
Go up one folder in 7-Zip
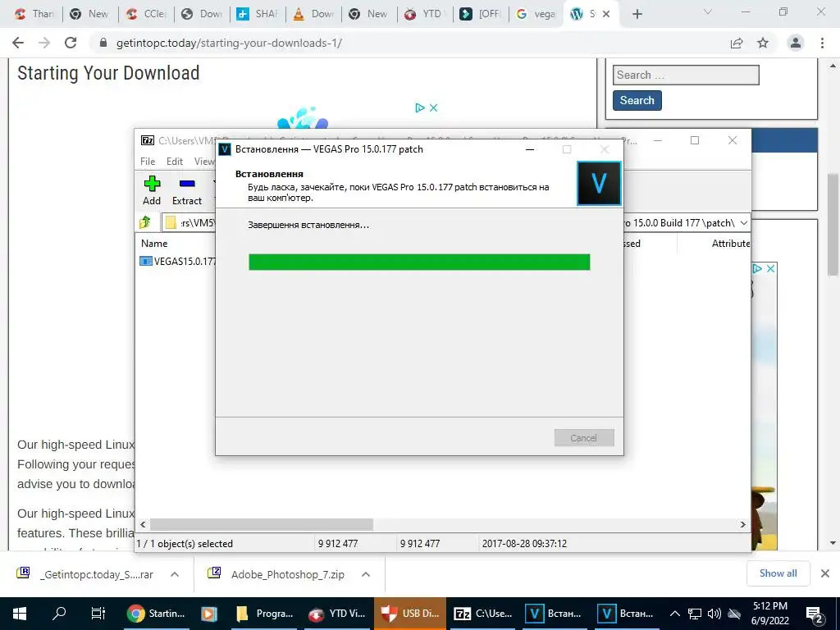145,222
